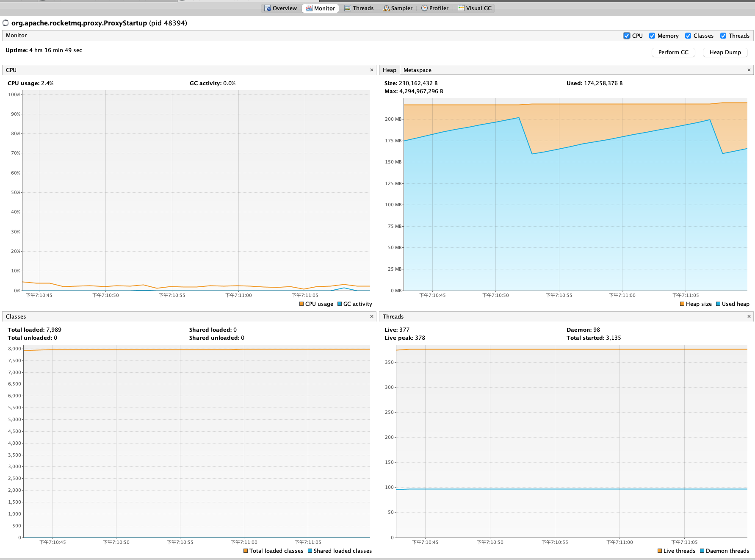Screen dimensions: 755x560
Task: Uncheck the Memory graph checkbox
Action: point(652,36)
